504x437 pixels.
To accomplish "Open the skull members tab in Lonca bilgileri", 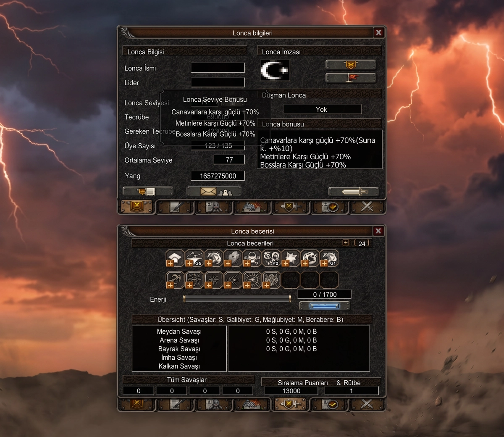I will pos(214,207).
